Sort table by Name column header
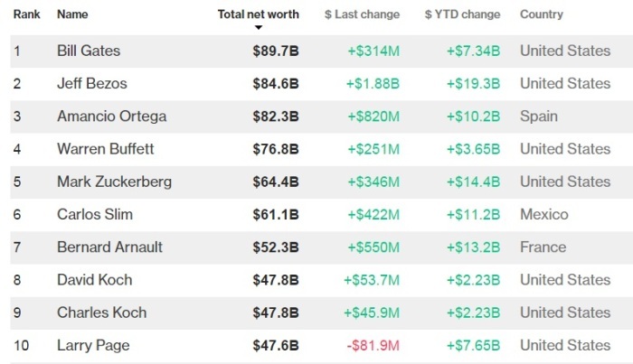 tap(71, 14)
